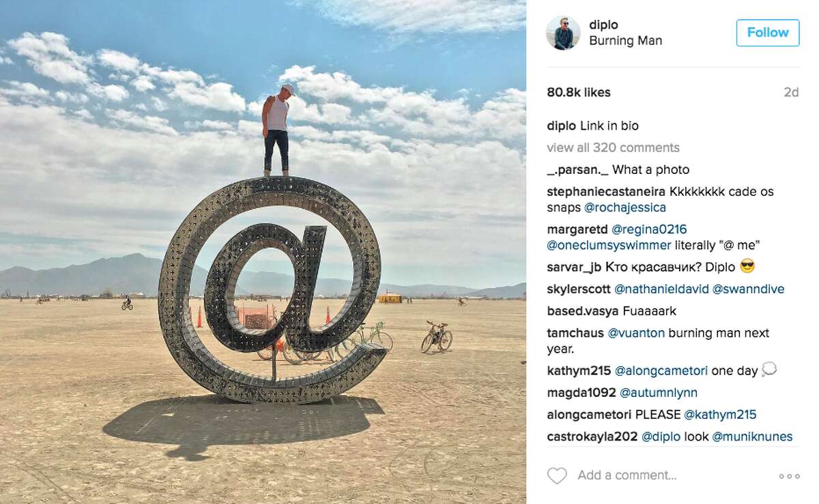Like the post with the heart icon

coord(557,476)
